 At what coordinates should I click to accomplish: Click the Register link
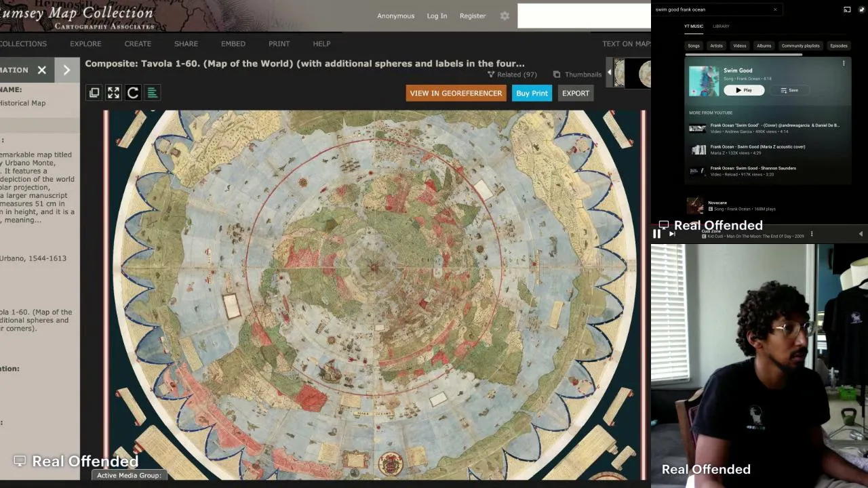click(473, 16)
